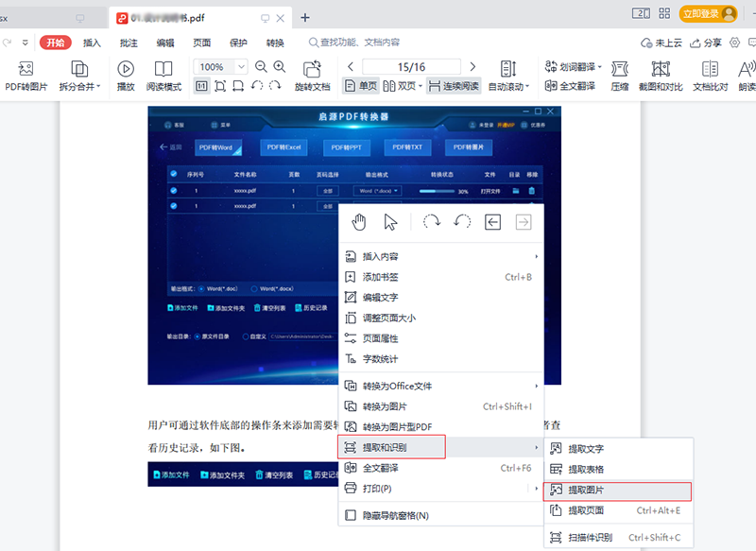756x551 pixels.
Task: Select the 批注 ribbon tab
Action: click(x=129, y=43)
